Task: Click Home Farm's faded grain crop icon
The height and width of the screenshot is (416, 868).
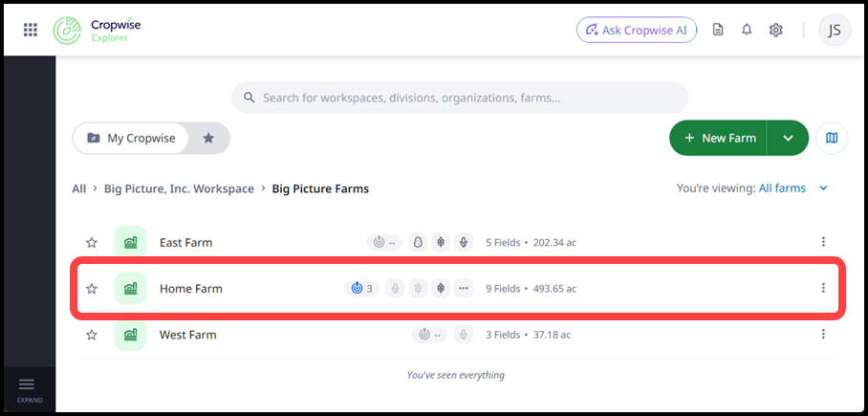Action: (x=418, y=288)
